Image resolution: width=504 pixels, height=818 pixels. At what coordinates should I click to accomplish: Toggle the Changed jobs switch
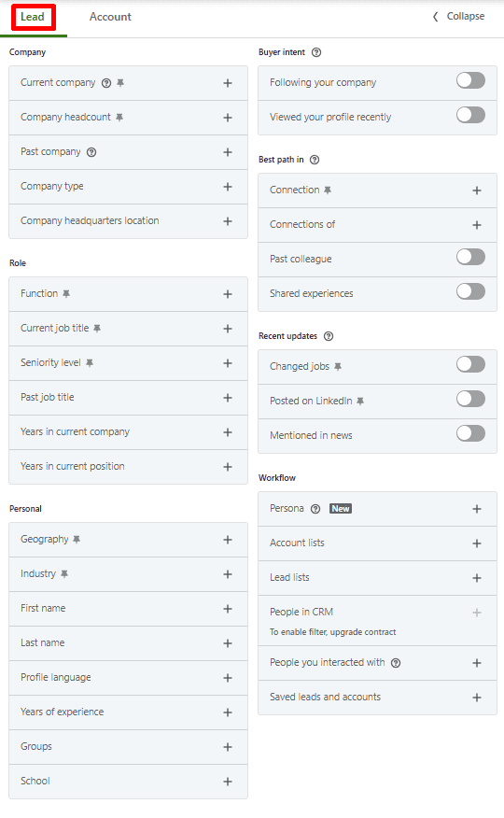[470, 365]
